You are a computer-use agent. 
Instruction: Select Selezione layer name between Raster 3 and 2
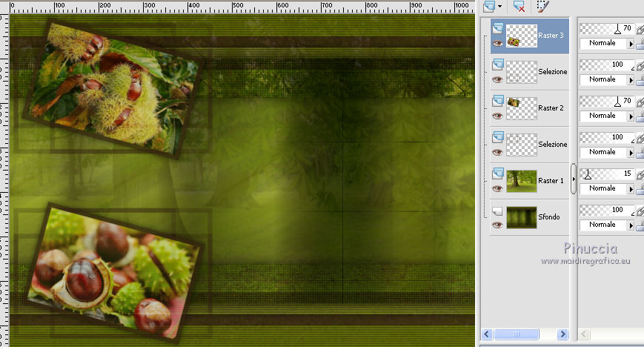(552, 71)
